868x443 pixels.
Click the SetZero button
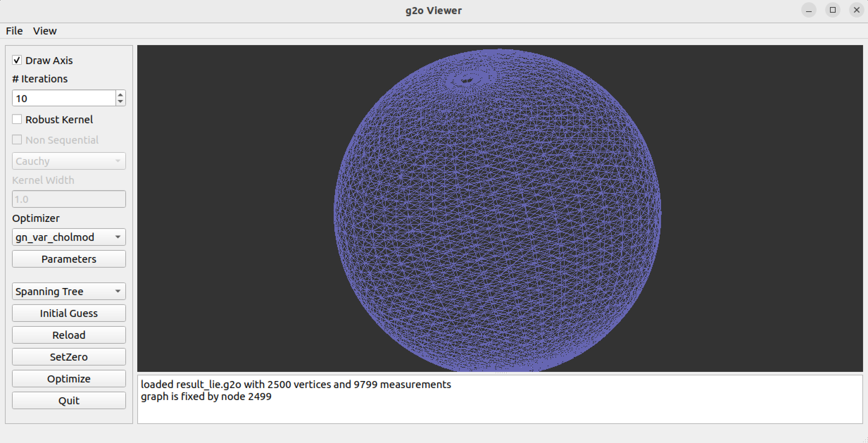tap(69, 357)
